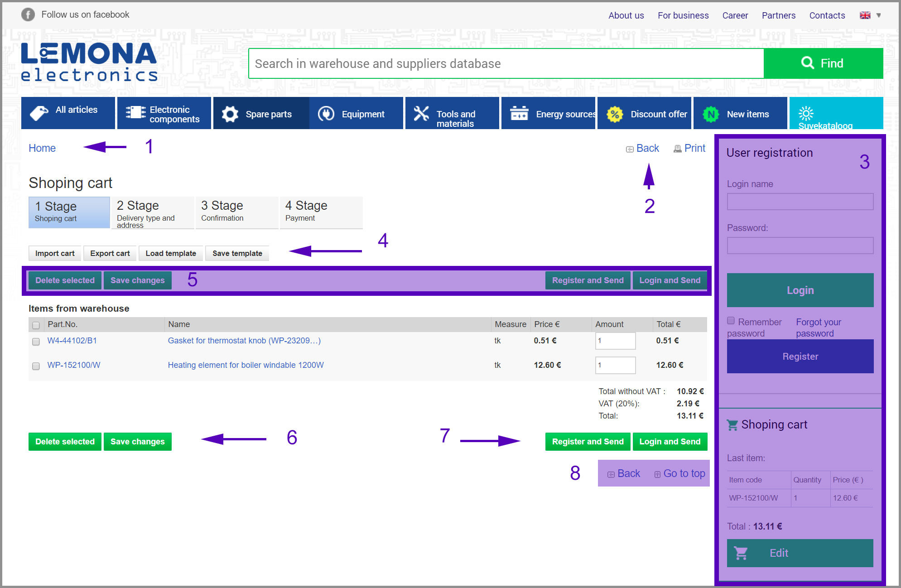Open the Tools and materials category
The height and width of the screenshot is (588, 901).
(452, 113)
